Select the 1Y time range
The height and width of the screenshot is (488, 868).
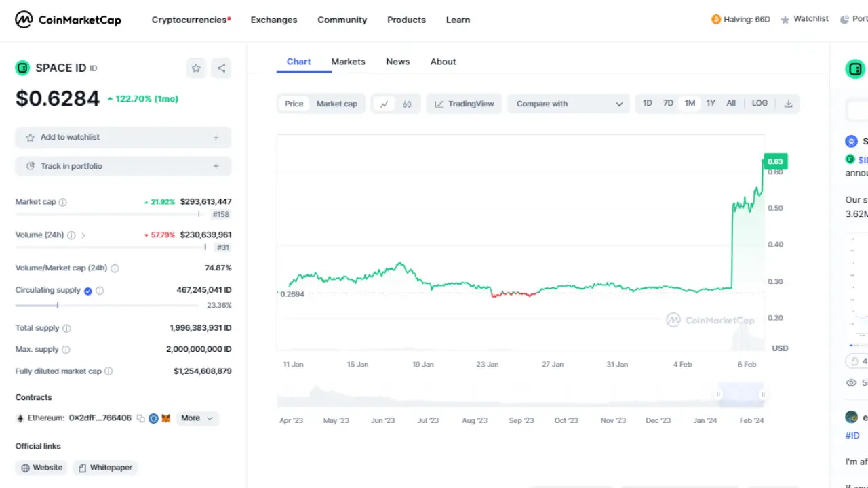711,103
